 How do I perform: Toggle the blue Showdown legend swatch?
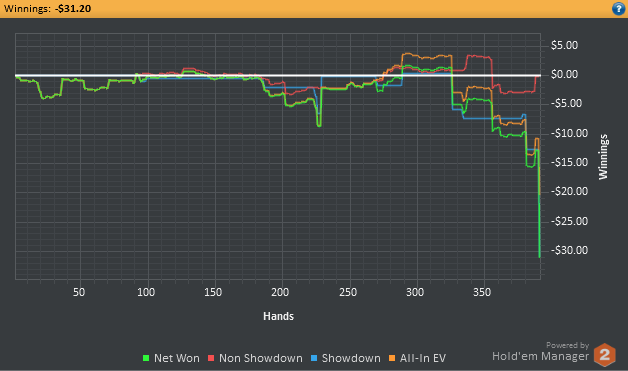(x=314, y=358)
